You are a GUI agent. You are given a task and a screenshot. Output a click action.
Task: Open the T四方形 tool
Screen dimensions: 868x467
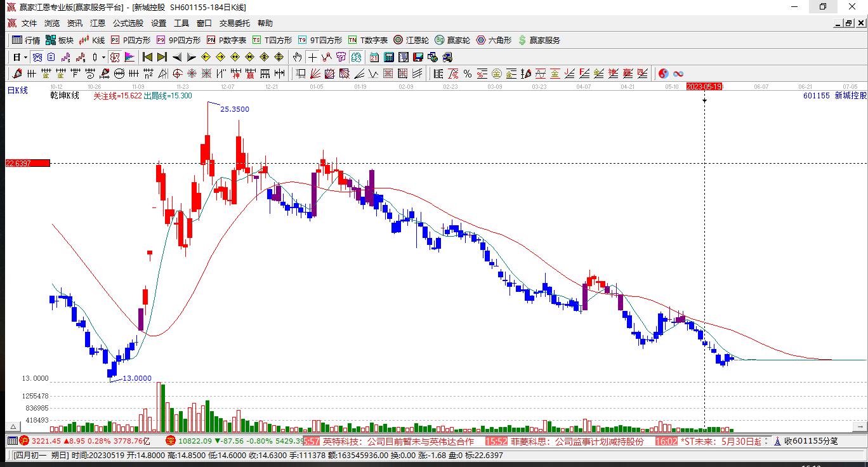point(272,40)
